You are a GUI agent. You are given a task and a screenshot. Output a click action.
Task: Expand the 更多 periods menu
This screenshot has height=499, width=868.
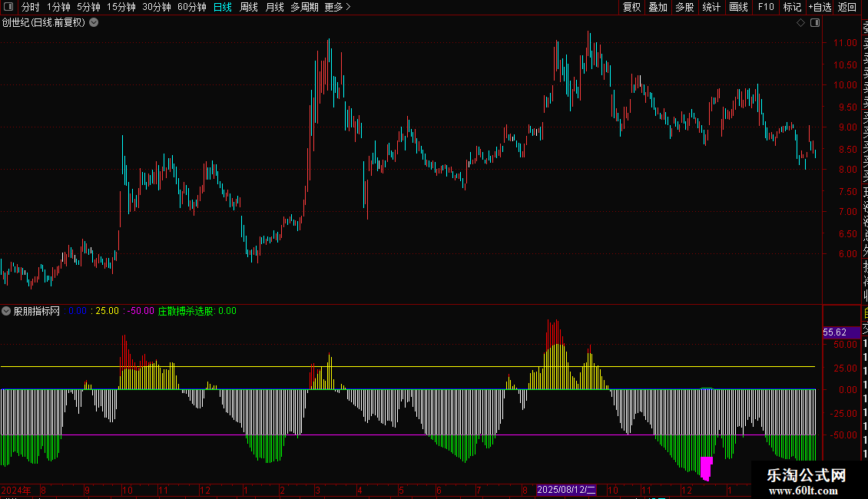(x=338, y=7)
